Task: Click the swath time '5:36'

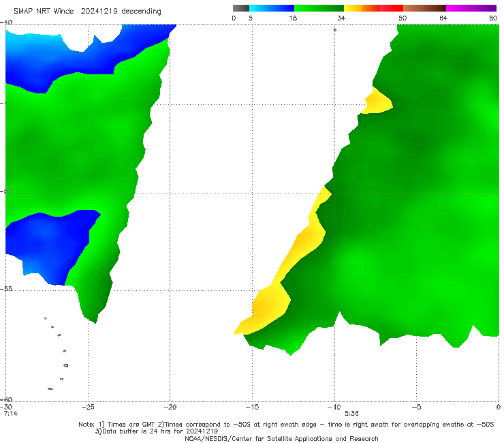Action: 351,414
